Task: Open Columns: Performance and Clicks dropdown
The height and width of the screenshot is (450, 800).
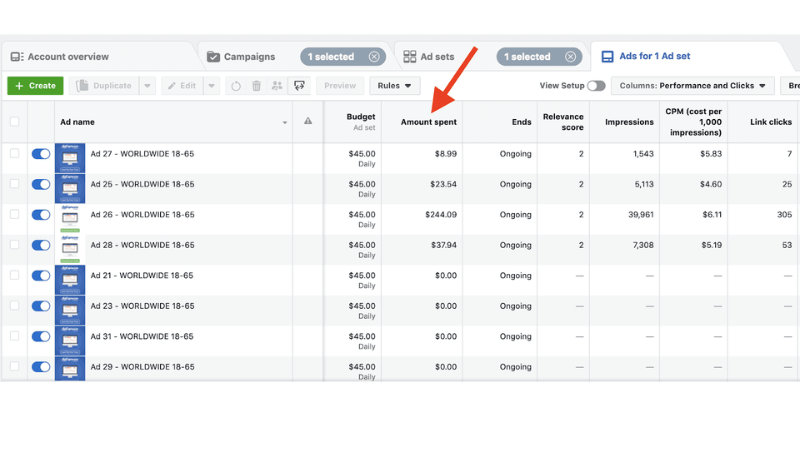Action: click(x=693, y=86)
